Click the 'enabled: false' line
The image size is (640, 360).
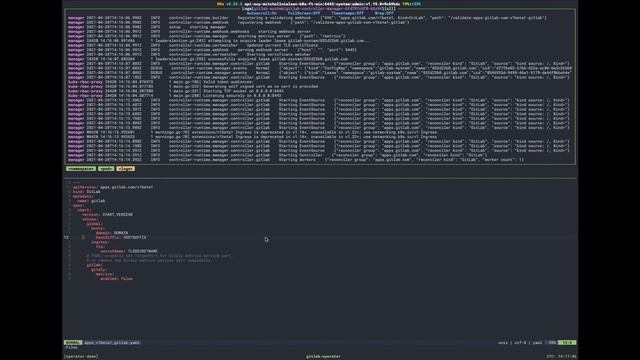116,278
